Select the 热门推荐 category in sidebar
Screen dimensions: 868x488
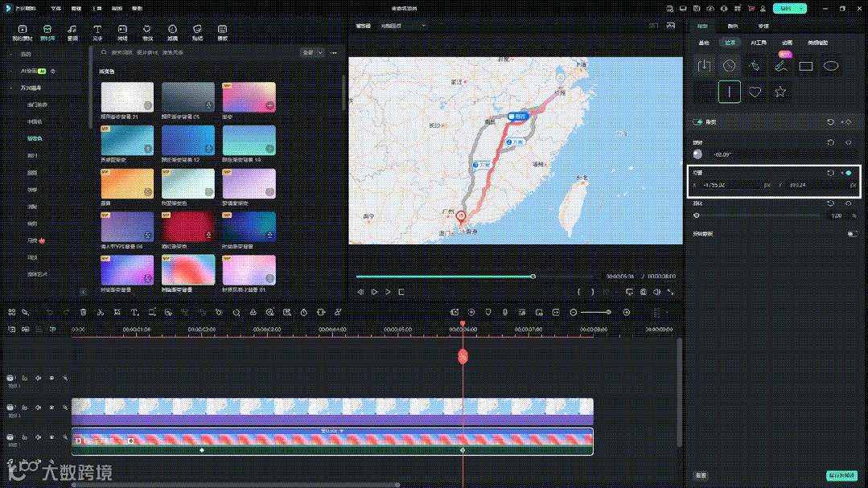tap(37, 104)
